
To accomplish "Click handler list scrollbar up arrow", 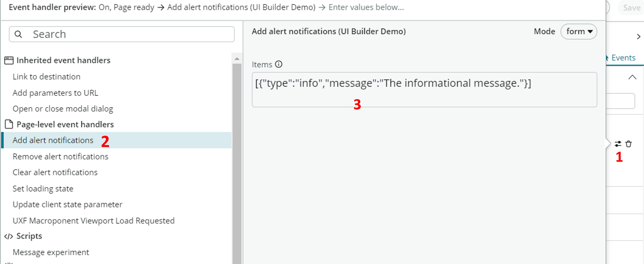I will pyautogui.click(x=237, y=59).
